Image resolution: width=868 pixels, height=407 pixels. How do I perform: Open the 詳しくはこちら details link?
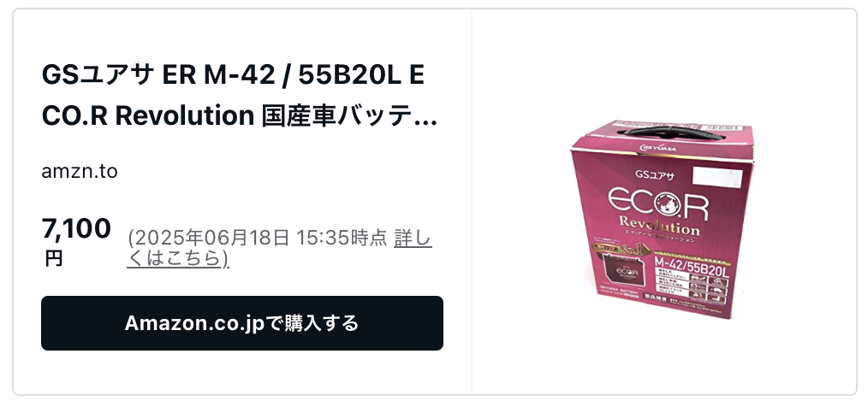(x=280, y=248)
